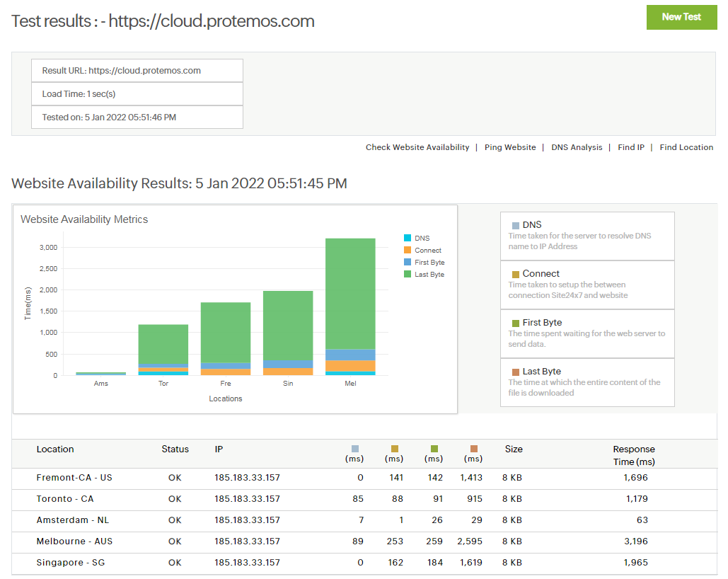Select the Toronto - CA table row
This screenshot has height=579, width=728.
[65, 499]
